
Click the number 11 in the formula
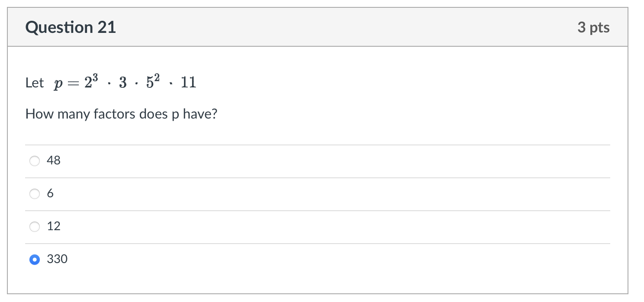click(188, 82)
